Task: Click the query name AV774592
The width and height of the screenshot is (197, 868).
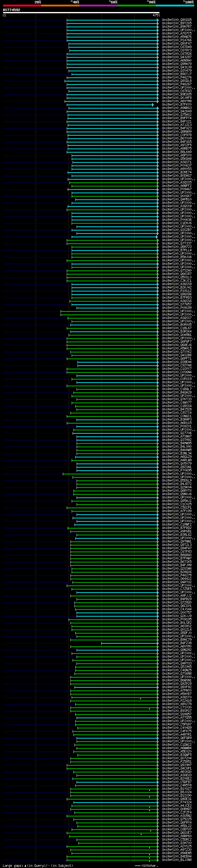Action: [11, 10]
